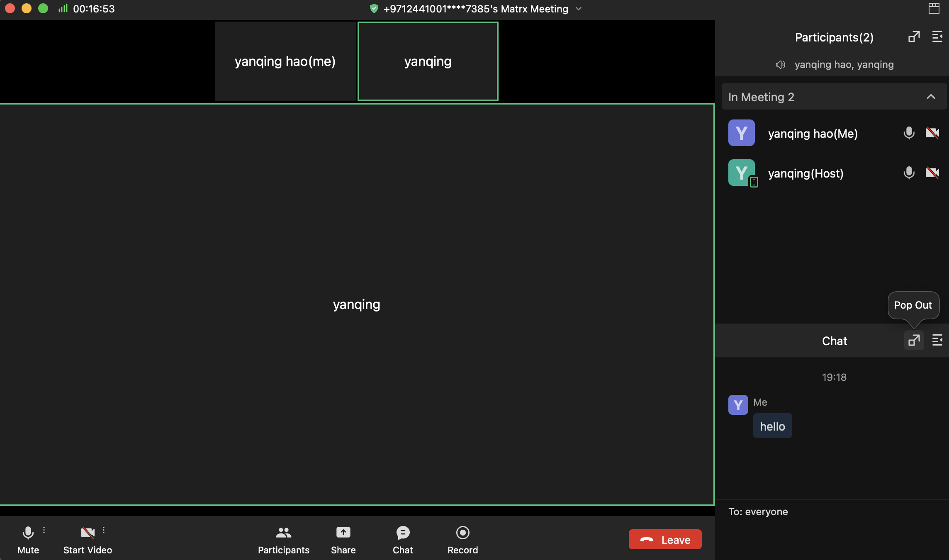The image size is (949, 560).
Task: Click green shield encryption icon
Action: 374,9
